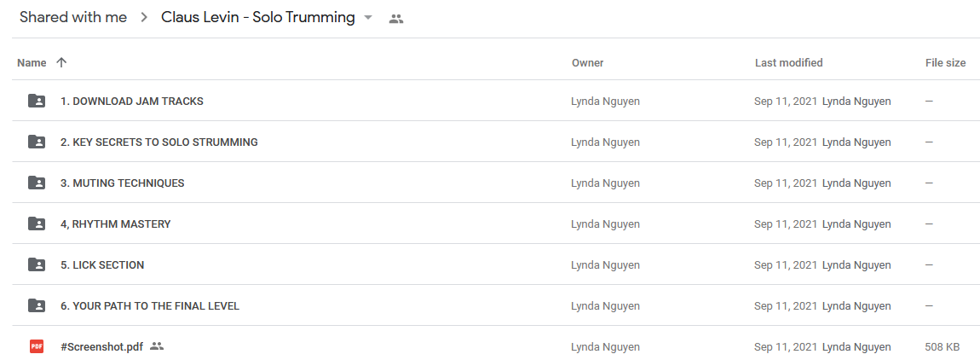Click the Claus Levin - Solo Trumming breadcrumb title

coord(258,18)
